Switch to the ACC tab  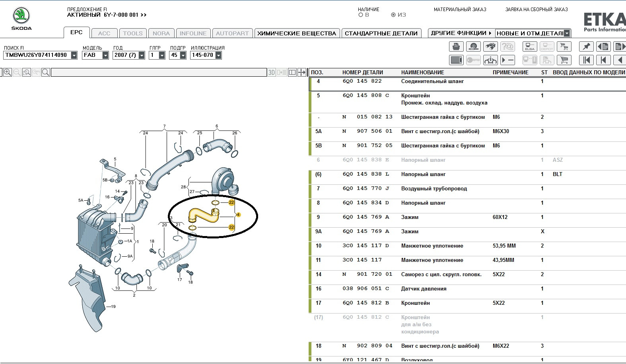(104, 33)
